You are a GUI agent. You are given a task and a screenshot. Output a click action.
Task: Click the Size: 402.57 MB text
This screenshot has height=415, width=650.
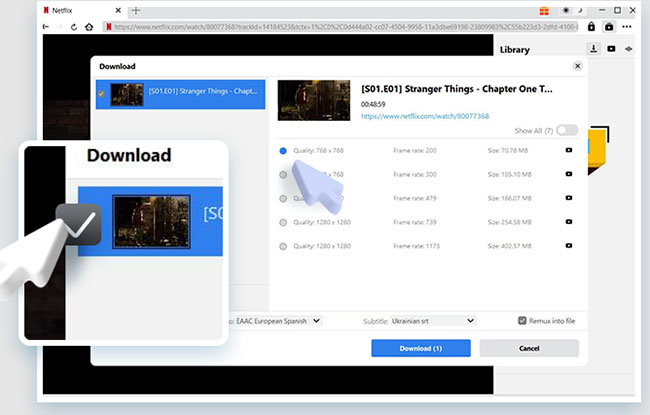click(x=509, y=246)
